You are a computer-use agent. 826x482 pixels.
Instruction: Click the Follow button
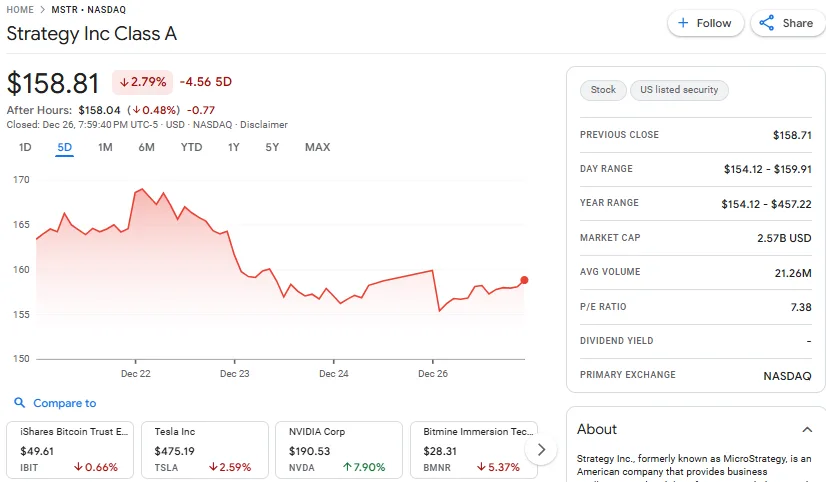(705, 23)
